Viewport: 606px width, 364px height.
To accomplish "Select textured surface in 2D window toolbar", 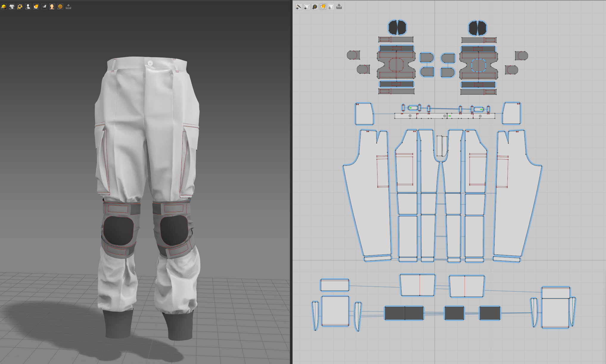I will coord(323,7).
